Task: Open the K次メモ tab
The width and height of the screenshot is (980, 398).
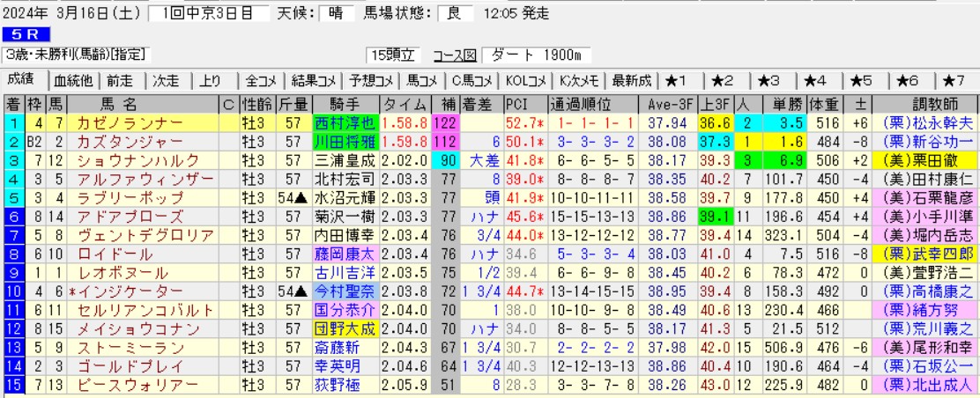Action: [x=579, y=81]
